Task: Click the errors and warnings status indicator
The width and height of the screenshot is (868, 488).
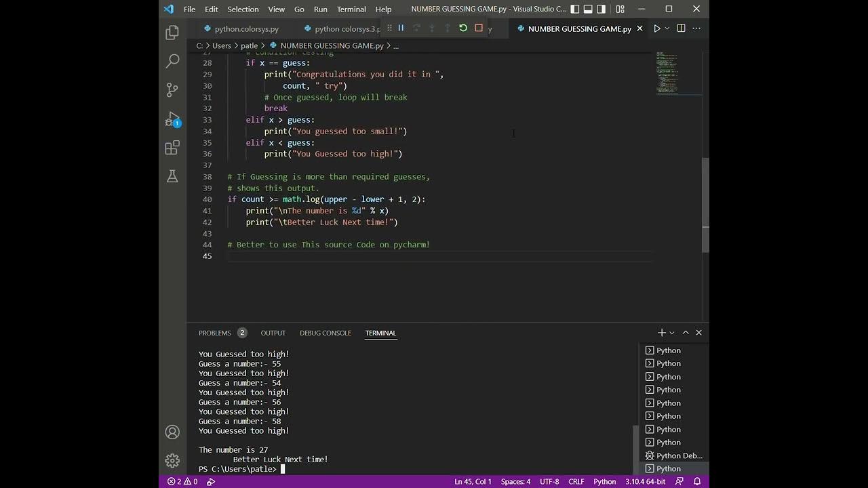Action: (x=182, y=482)
